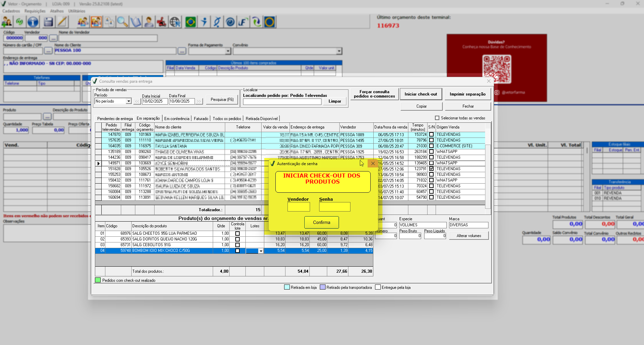Click the globe with shopping cart icon
The height and width of the screenshot is (345, 644).
tap(175, 22)
